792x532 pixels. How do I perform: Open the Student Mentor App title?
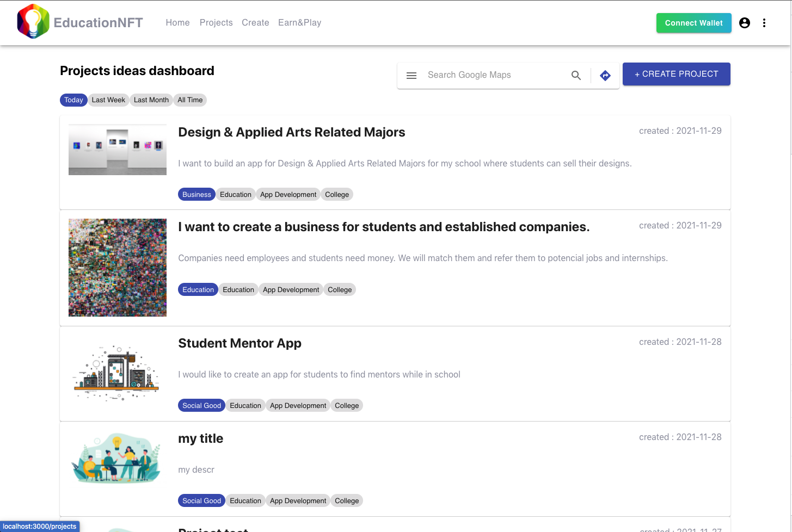click(240, 343)
